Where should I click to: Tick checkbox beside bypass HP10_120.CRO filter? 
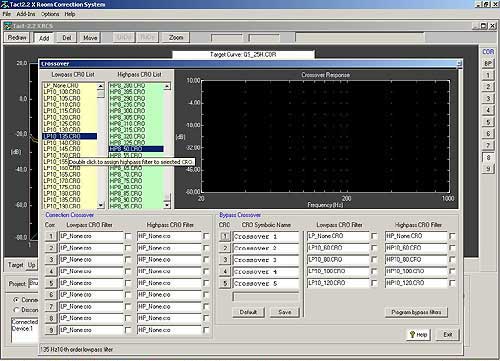point(452,283)
